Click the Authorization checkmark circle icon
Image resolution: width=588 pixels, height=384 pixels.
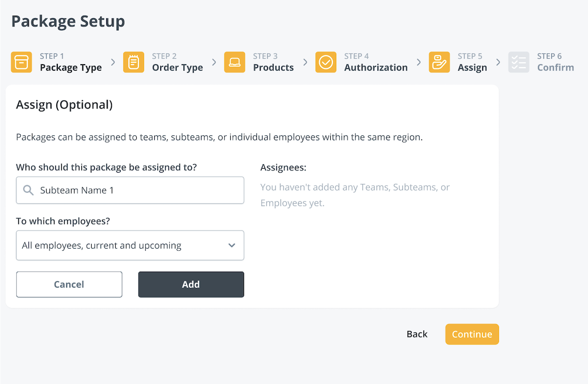click(x=326, y=62)
